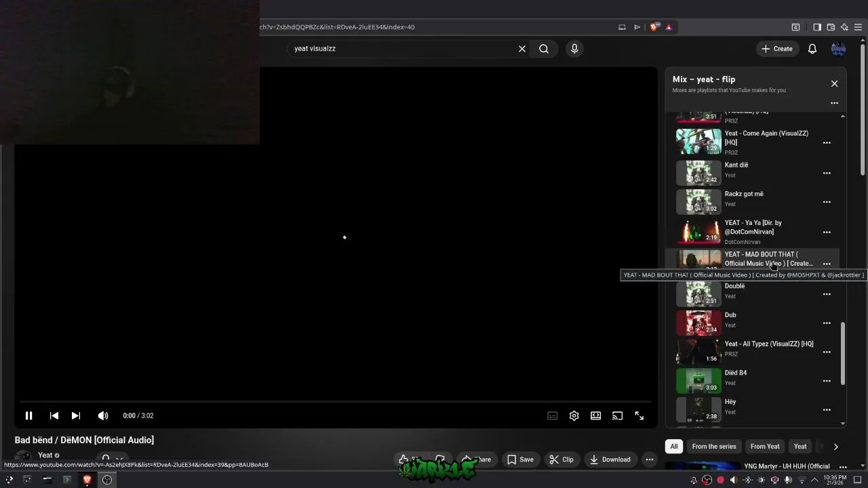Seek on the video progress bar
This screenshot has height=488, width=868.
[x=336, y=401]
